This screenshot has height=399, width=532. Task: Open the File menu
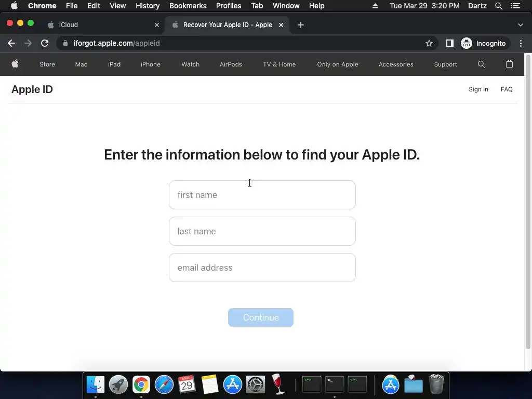(x=72, y=6)
